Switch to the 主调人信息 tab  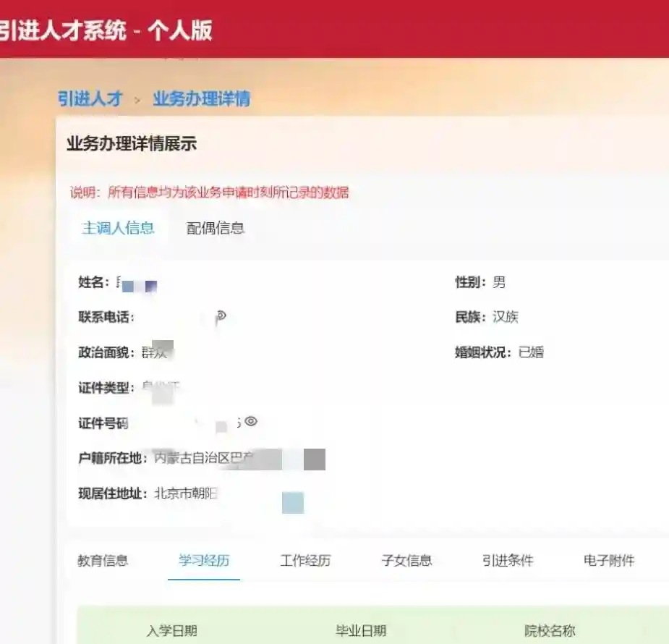click(118, 228)
